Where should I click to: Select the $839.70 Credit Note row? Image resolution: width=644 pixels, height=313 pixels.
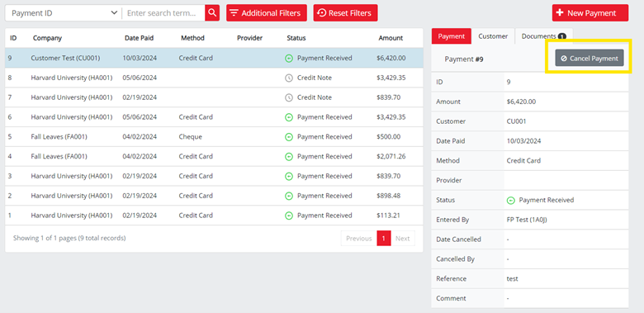[x=214, y=97]
